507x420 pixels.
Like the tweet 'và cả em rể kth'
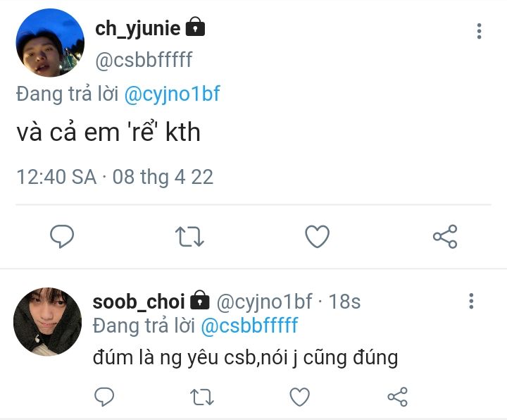point(317,237)
